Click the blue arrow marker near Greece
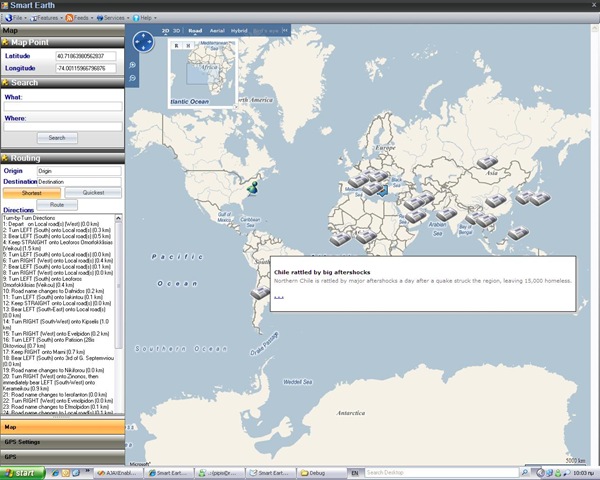Viewport: 600px width, 480px height. [383, 191]
